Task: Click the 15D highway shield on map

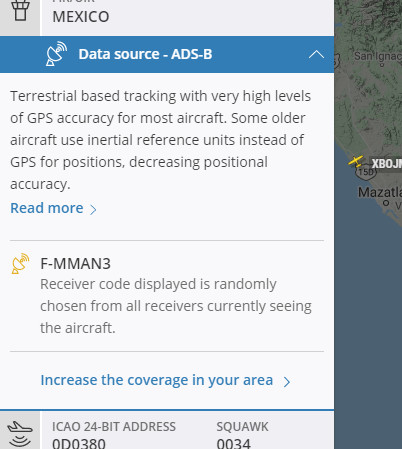Action: click(x=366, y=172)
